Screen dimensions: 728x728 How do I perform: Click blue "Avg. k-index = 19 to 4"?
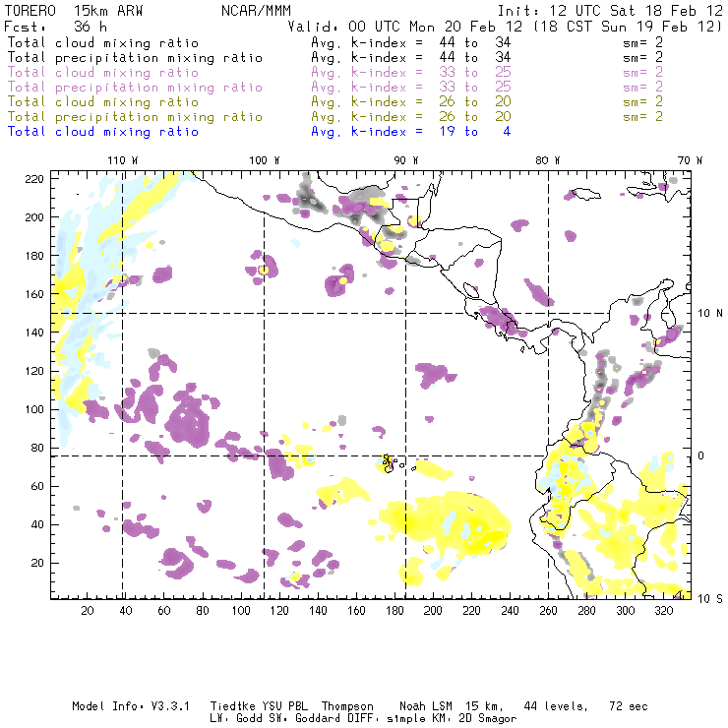point(411,132)
